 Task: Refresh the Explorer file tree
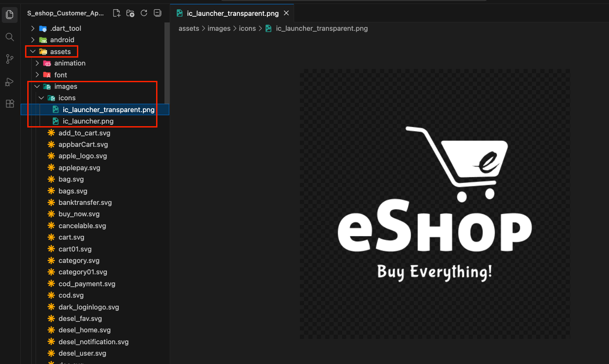pos(144,13)
